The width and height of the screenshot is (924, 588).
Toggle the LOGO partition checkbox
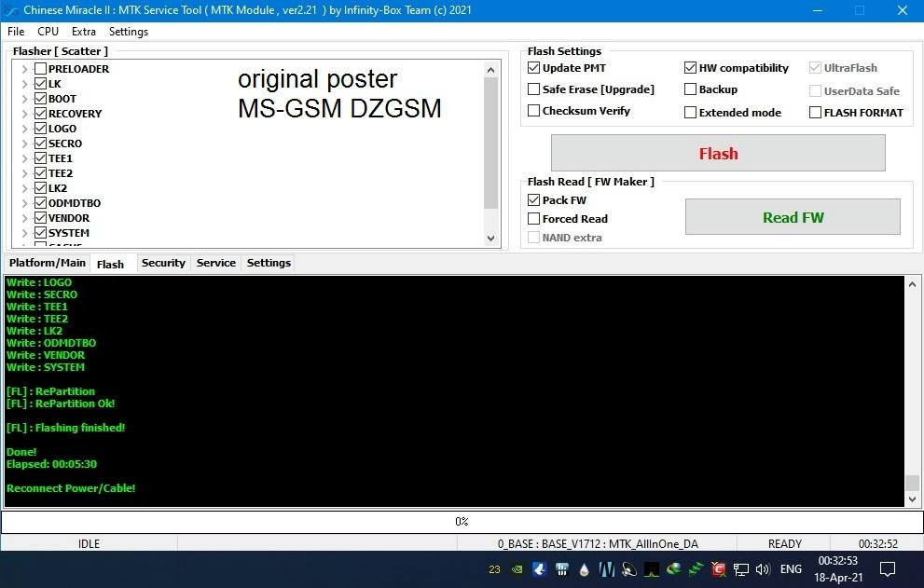pos(40,129)
